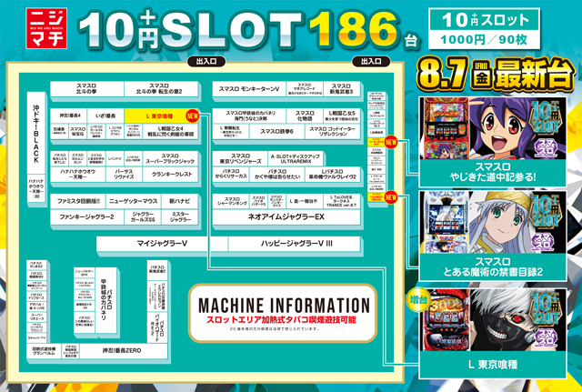
Task: Select the いざ!番長 cell
Action: (x=105, y=116)
